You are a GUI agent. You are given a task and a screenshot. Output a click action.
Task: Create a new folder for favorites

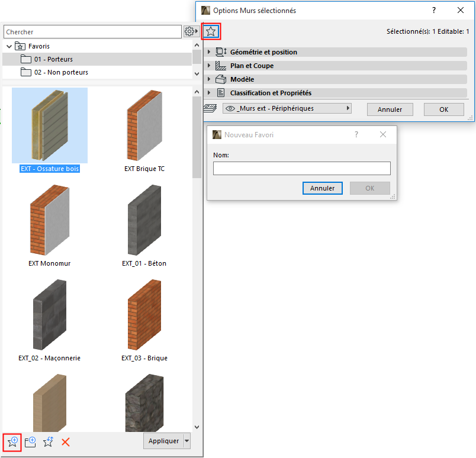[x=30, y=442]
